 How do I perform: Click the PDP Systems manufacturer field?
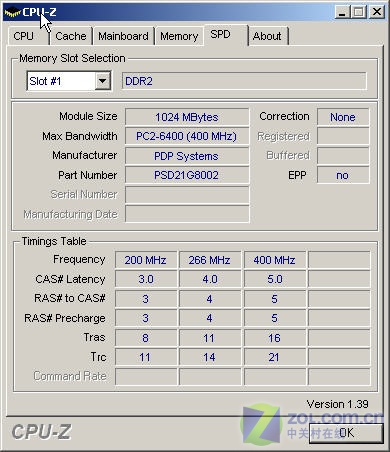pos(187,156)
